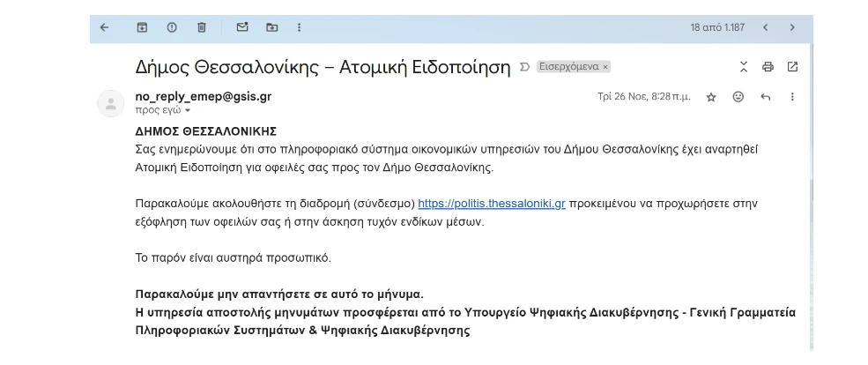Click the Move to folder icon
The height and width of the screenshot is (365, 868).
tap(271, 27)
